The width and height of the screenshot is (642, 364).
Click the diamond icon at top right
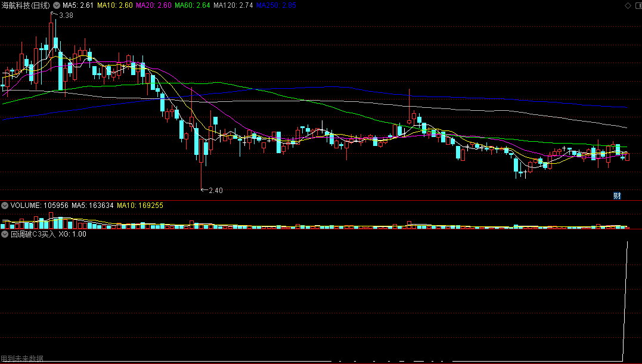(628, 5)
